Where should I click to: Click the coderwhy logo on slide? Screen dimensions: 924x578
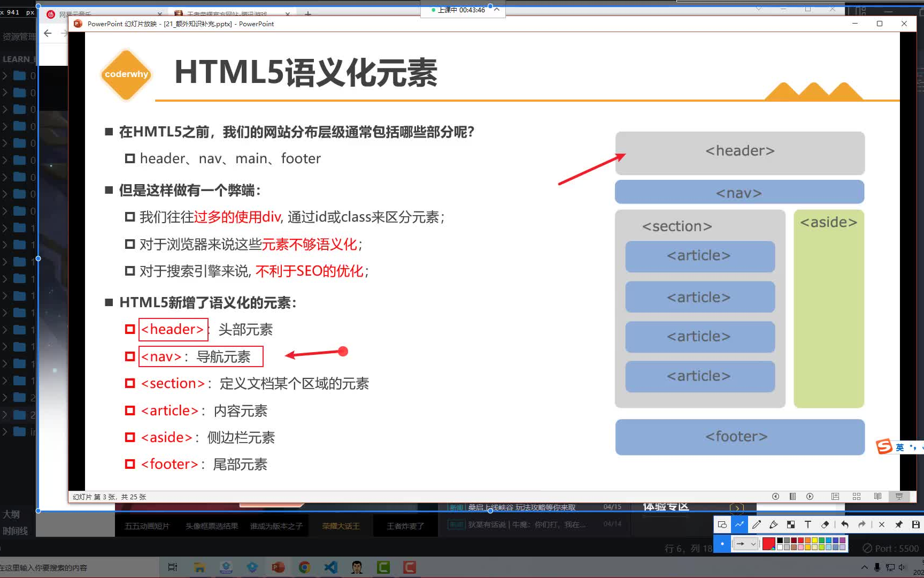click(x=126, y=74)
